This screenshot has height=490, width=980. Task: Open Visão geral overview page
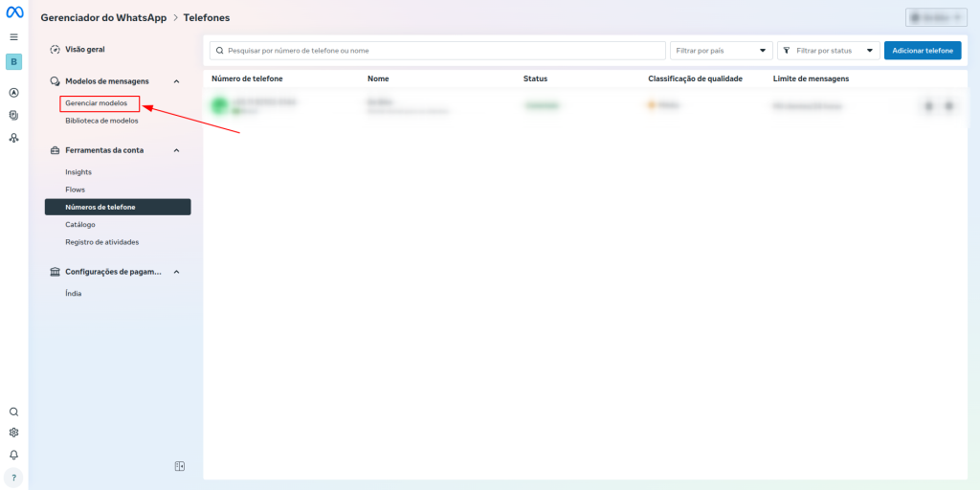(84, 49)
